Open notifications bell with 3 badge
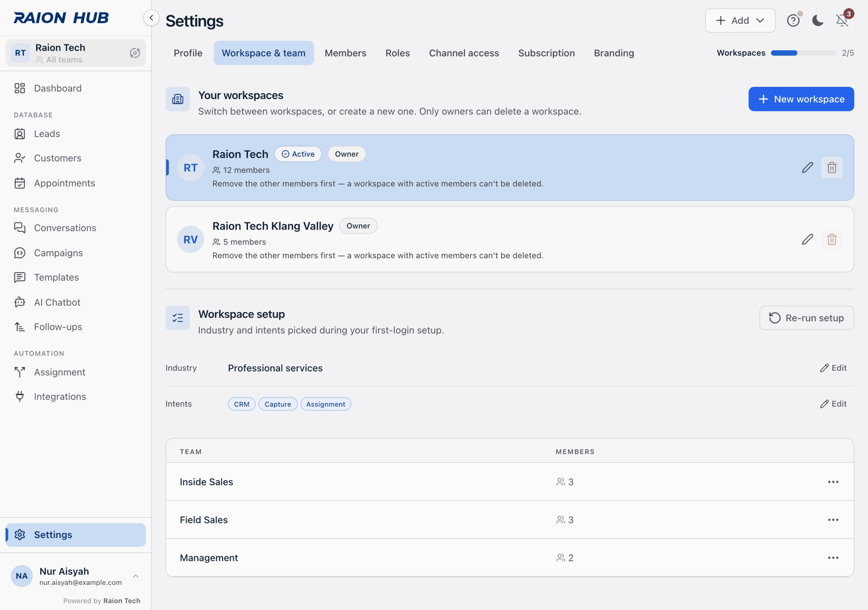The width and height of the screenshot is (868, 610). (842, 21)
